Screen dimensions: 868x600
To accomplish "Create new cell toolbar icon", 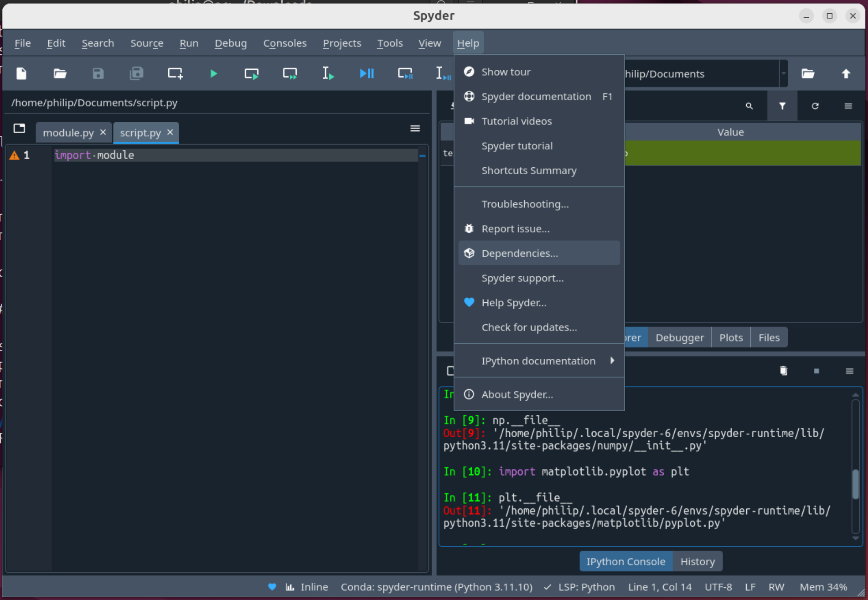I will [175, 73].
